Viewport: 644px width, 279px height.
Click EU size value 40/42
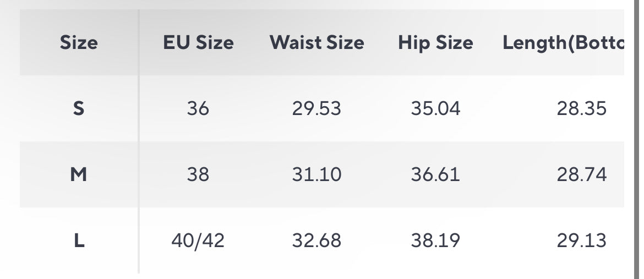point(198,240)
